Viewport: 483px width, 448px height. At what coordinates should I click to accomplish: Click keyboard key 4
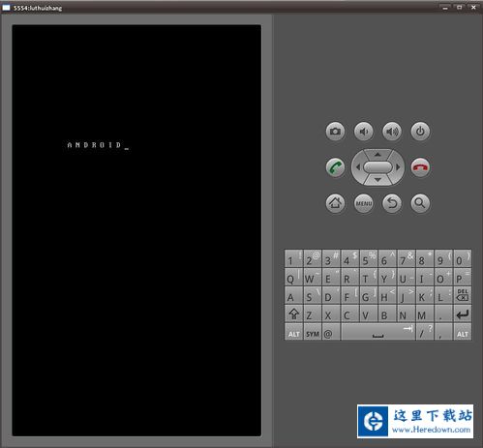click(349, 258)
